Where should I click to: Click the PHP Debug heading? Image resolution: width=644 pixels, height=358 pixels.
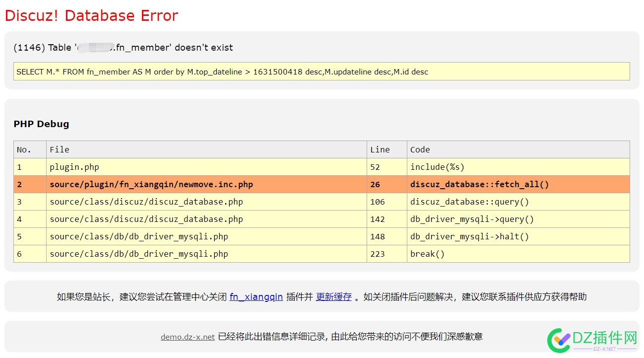click(41, 124)
